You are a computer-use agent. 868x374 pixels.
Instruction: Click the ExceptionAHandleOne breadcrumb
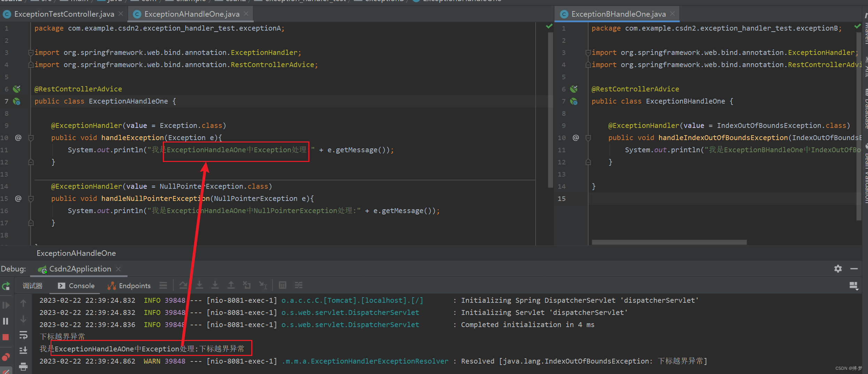point(76,253)
